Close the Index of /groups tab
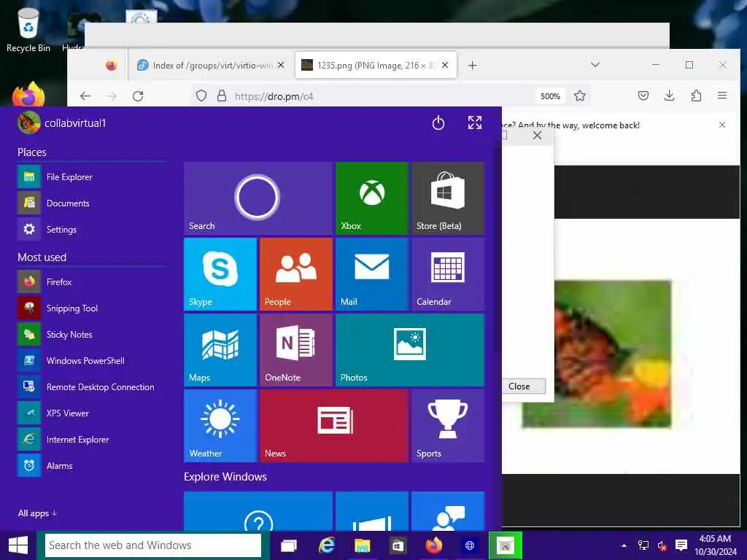747x560 pixels. point(281,65)
